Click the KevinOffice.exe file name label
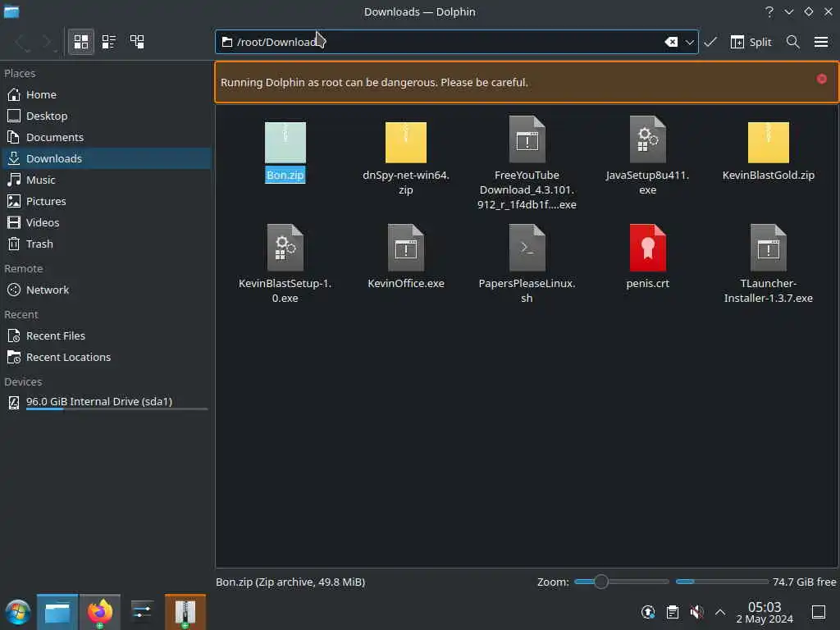840x630 pixels. (x=405, y=283)
